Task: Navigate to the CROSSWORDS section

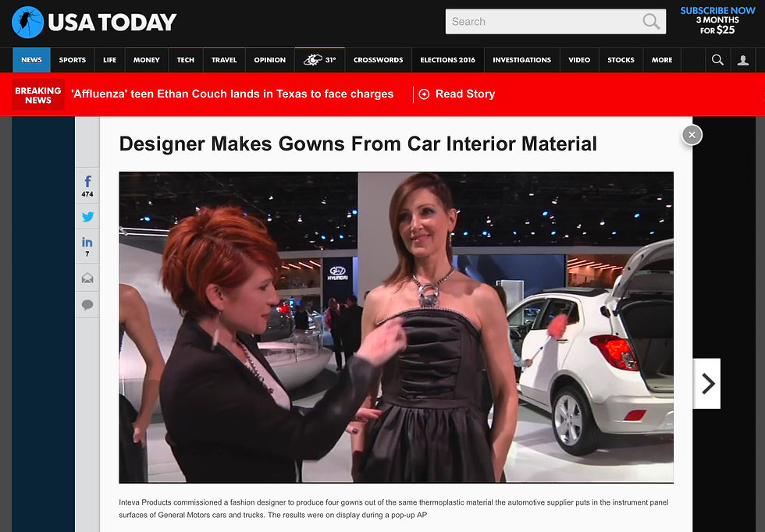Action: point(378,59)
